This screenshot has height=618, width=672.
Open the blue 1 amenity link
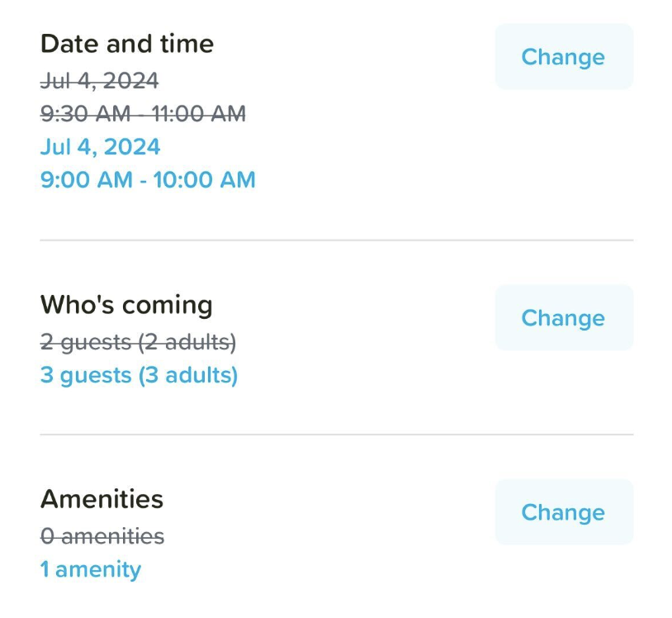click(91, 569)
